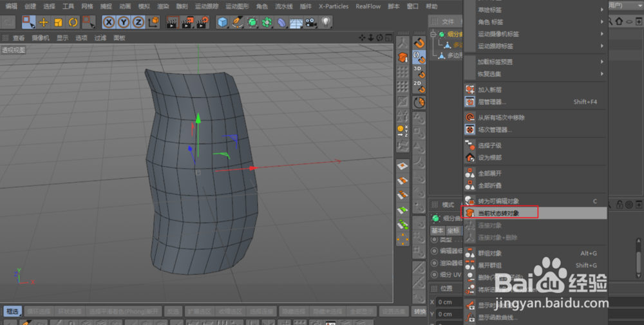This screenshot has width=644, height=325.
Task: Choose 全部折叠 from context menu
Action: point(536,185)
